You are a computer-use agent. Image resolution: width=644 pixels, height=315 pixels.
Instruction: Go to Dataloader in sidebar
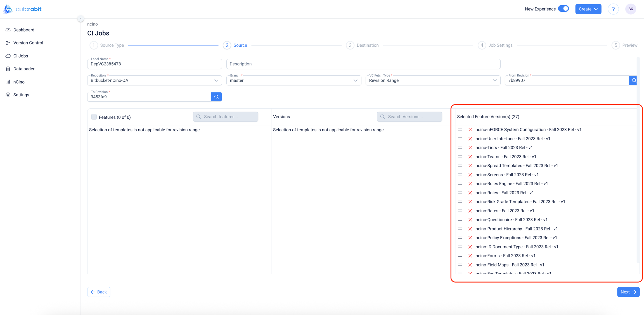[24, 69]
